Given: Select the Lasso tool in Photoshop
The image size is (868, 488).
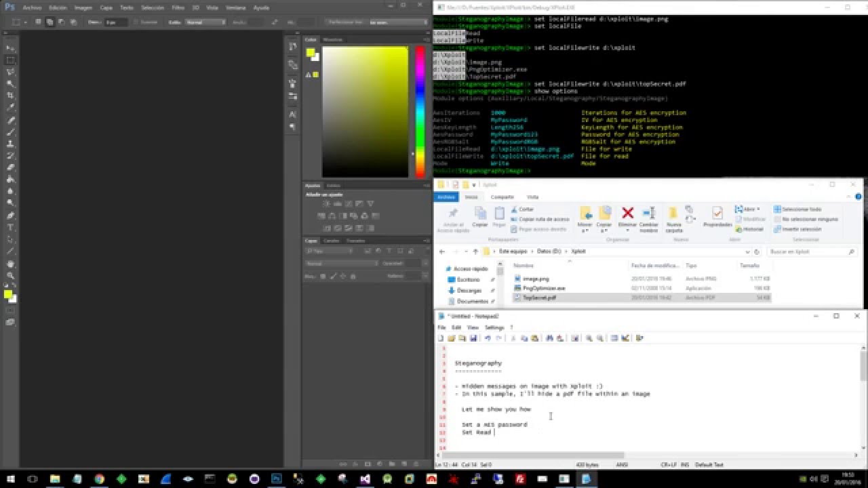Looking at the screenshot, I should coord(10,72).
